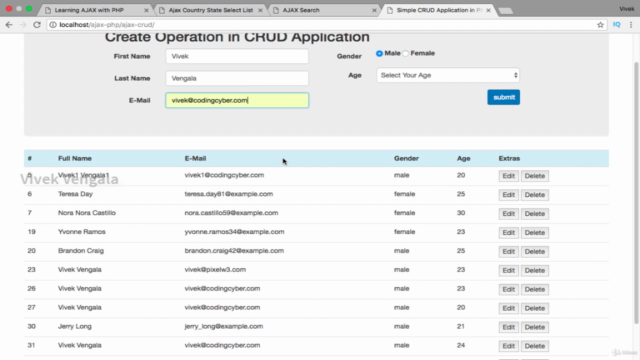Click the vivek1@codingcyber.com email cell
This screenshot has height=360, width=640.
click(224, 175)
